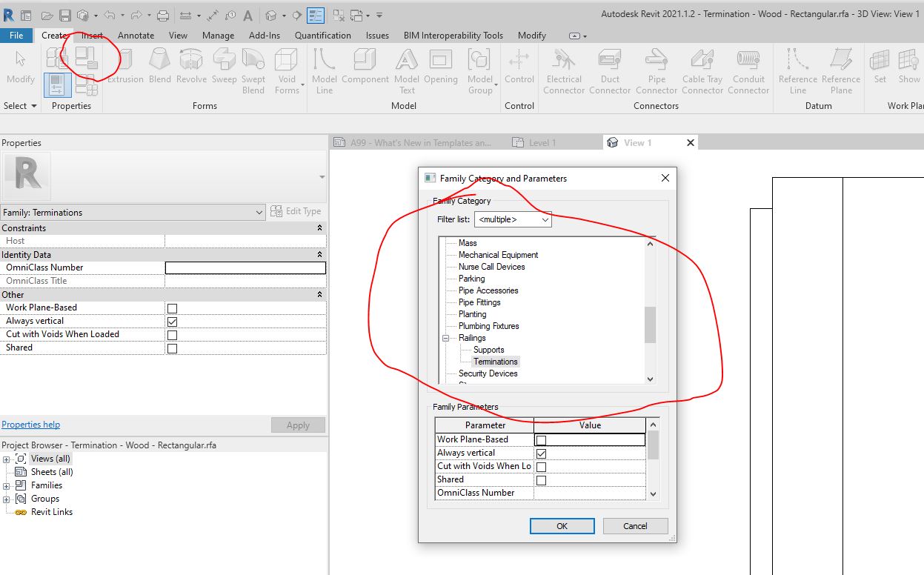Uncheck Always vertical in Family Parameters
The height and width of the screenshot is (575, 924).
click(x=542, y=453)
